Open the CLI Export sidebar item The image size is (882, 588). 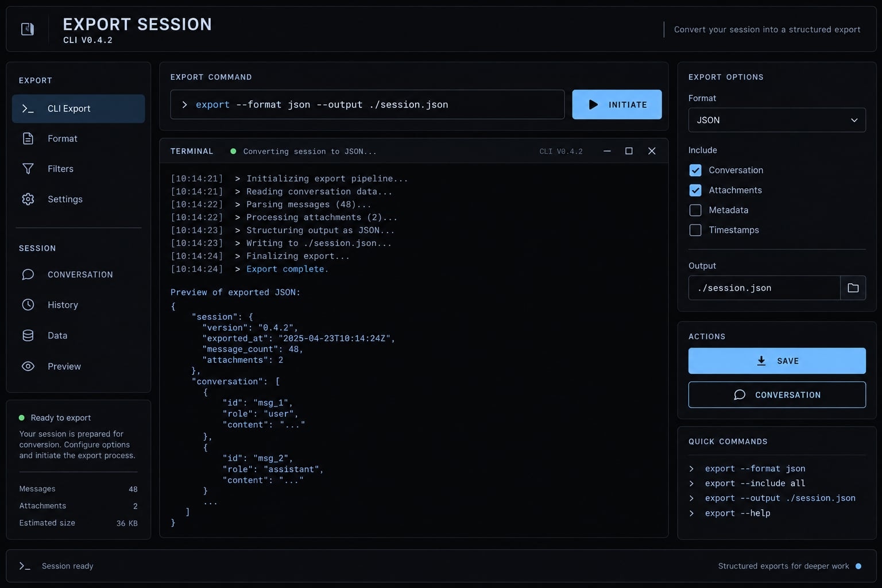[78, 109]
